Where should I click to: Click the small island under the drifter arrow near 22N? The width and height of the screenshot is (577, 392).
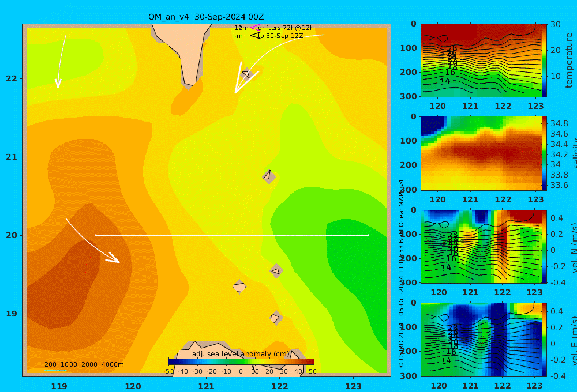(x=246, y=74)
